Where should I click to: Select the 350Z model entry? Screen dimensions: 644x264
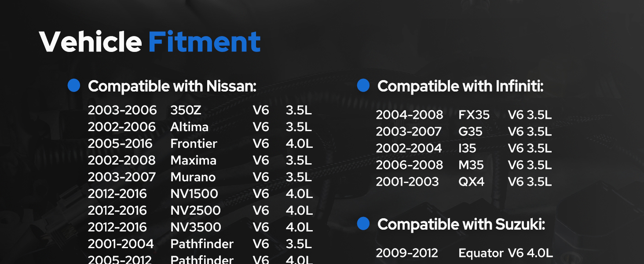[x=186, y=110]
